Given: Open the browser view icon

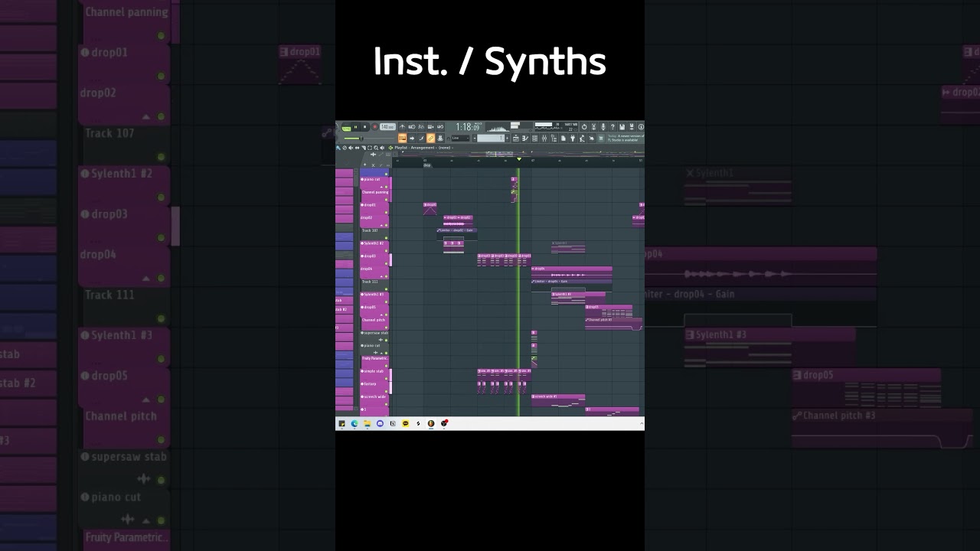Looking at the screenshot, I should [x=554, y=138].
